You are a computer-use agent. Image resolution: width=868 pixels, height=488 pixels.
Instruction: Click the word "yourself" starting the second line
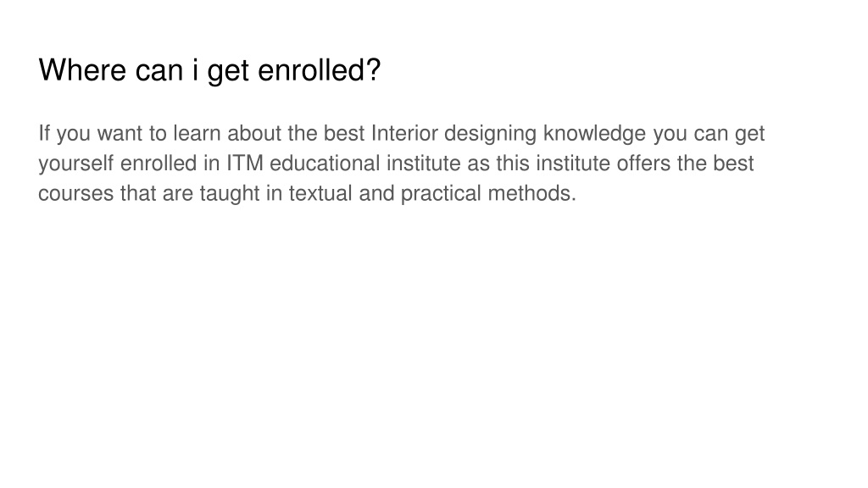click(75, 164)
